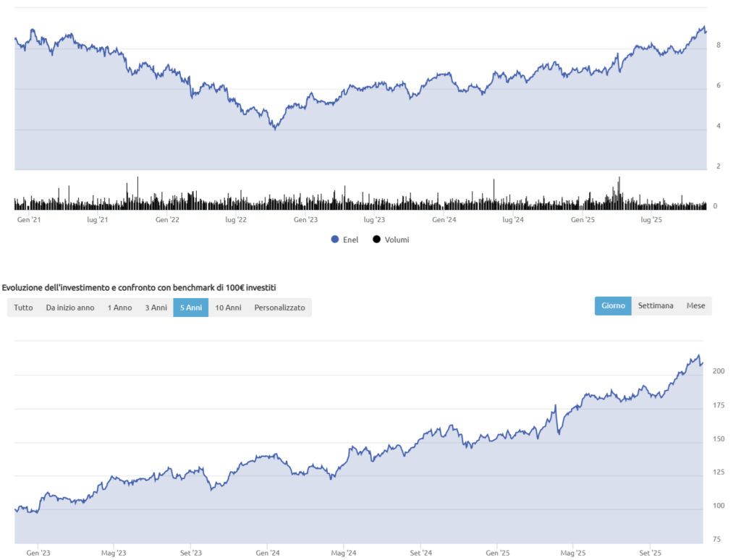Click the Gen '21 axis label
The image size is (741, 560).
click(28, 220)
